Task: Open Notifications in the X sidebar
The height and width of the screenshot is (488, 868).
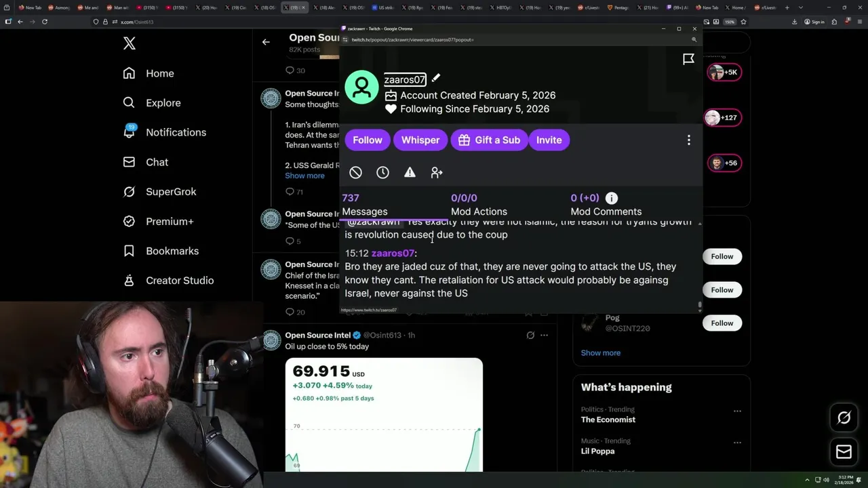Action: coord(164,132)
